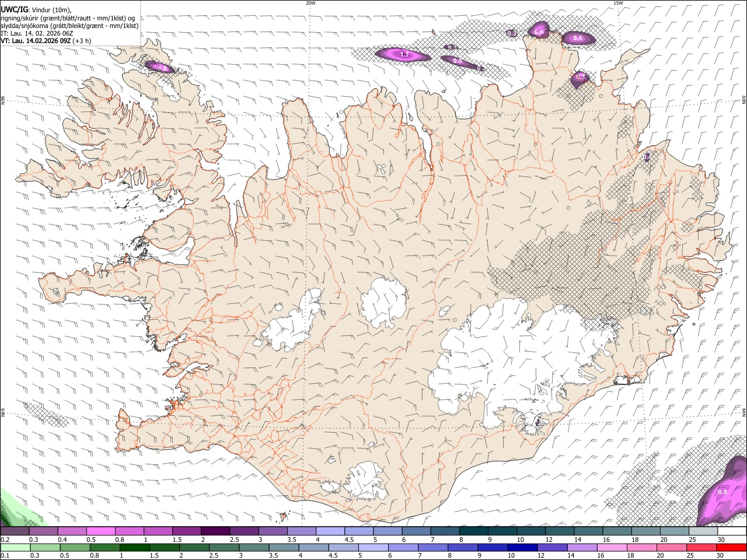
Task: Click the 'UWC/IG: Vindur (10m)' title text
Action: pyautogui.click(x=36, y=9)
